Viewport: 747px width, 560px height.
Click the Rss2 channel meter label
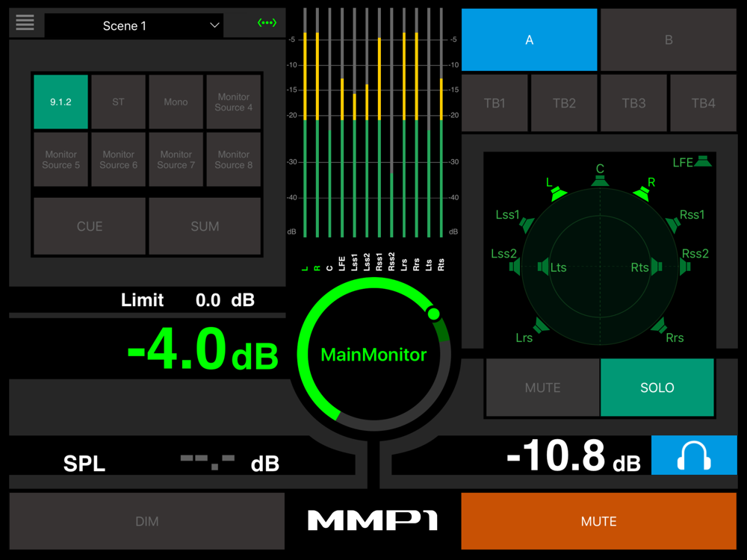pyautogui.click(x=391, y=261)
